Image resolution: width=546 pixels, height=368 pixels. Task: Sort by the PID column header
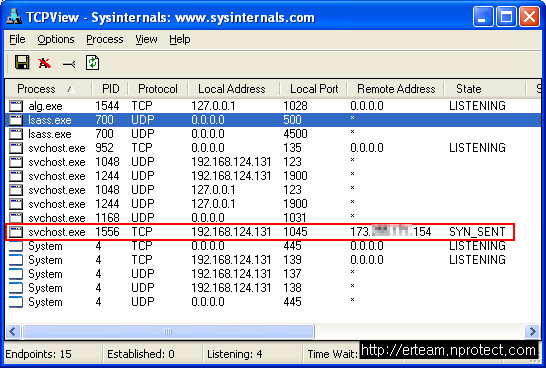pyautogui.click(x=110, y=89)
